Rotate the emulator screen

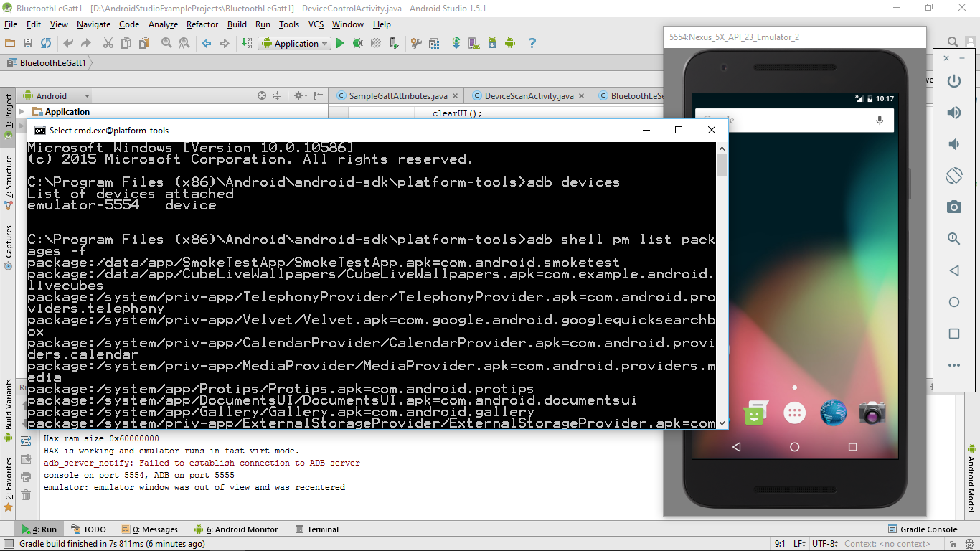coord(954,174)
